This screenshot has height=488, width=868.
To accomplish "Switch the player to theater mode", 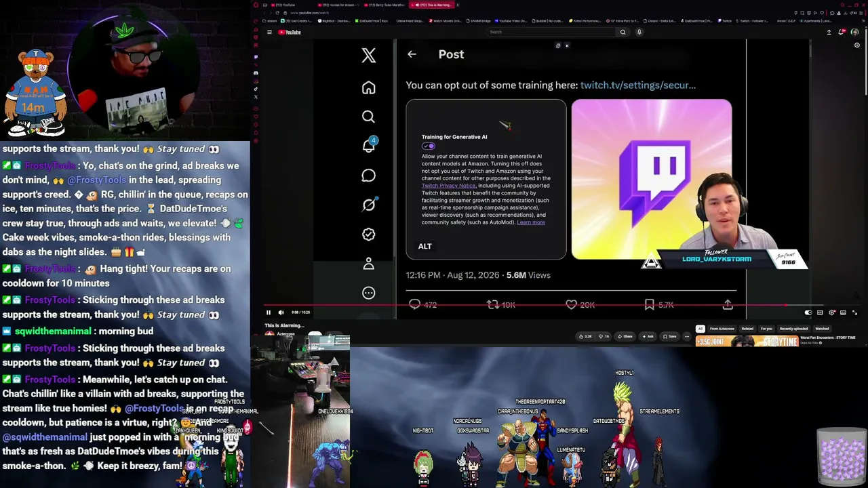I will [x=843, y=312].
